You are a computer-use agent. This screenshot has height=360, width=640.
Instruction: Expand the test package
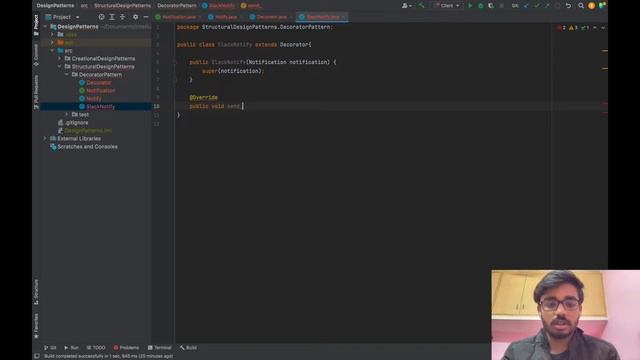tap(67, 115)
